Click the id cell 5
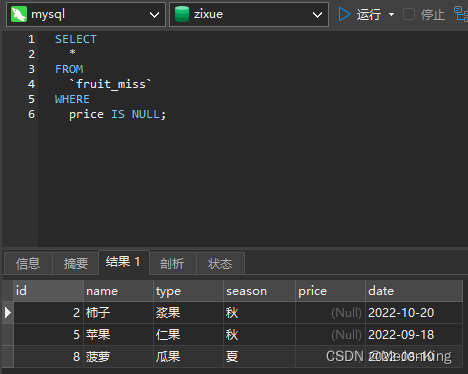The width and height of the screenshot is (468, 374). (x=48, y=335)
